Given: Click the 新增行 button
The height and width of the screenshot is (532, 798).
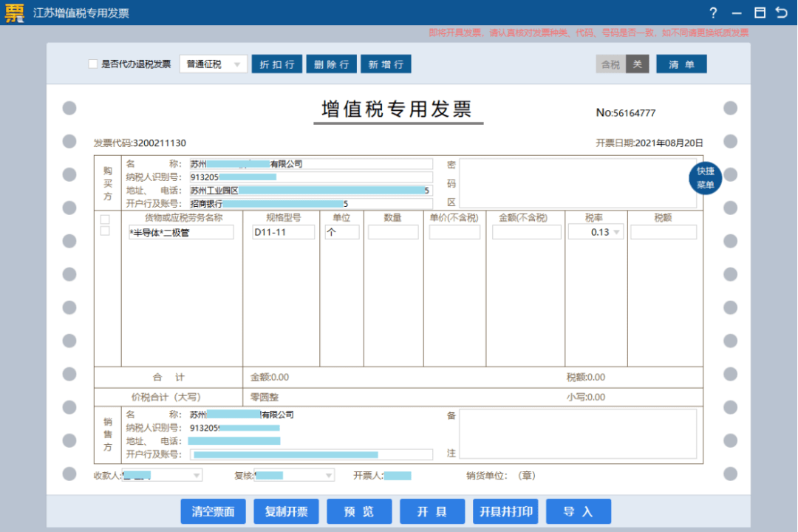Looking at the screenshot, I should click(x=386, y=64).
